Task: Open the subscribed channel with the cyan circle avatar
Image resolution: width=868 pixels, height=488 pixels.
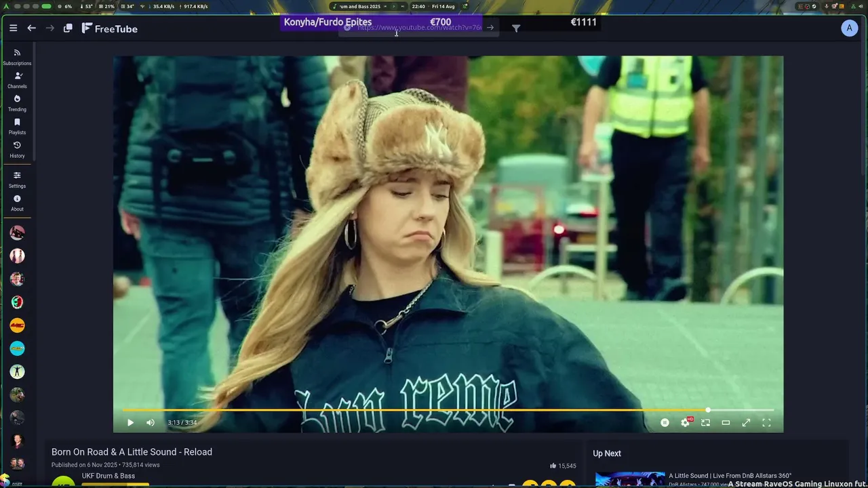Action: (x=17, y=348)
